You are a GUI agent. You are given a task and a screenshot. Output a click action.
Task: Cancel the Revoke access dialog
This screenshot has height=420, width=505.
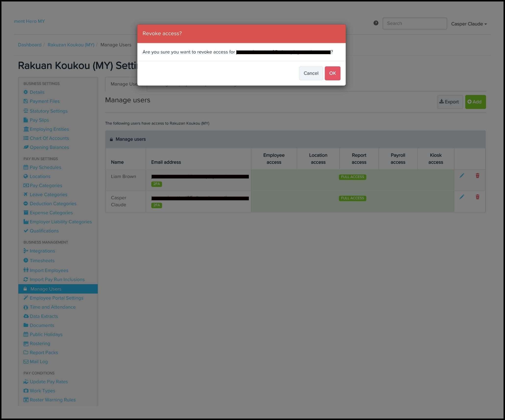[311, 73]
